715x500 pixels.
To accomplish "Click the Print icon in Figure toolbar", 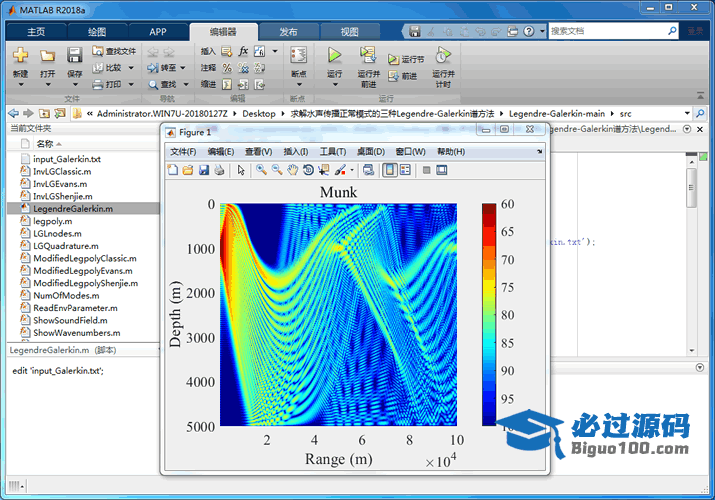I will click(x=219, y=170).
